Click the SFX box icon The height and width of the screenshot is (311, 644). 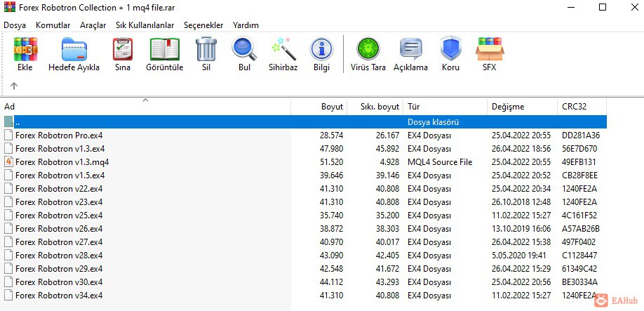tap(490, 49)
